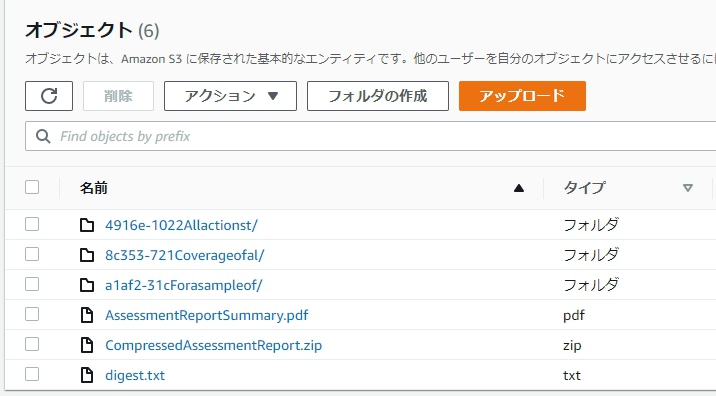Click file icon beside digest.txt
The image size is (716, 396).
(87, 375)
